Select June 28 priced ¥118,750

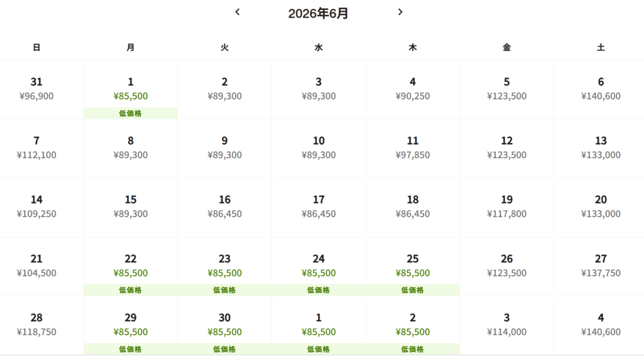[x=36, y=324]
